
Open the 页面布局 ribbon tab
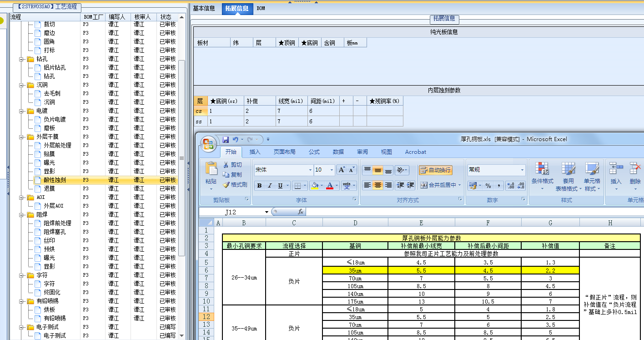click(x=284, y=152)
